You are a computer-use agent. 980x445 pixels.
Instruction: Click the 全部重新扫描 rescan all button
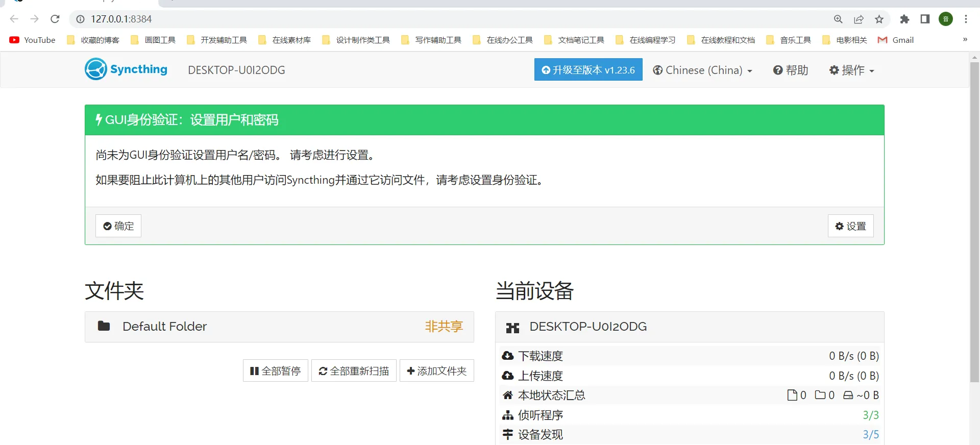point(354,370)
